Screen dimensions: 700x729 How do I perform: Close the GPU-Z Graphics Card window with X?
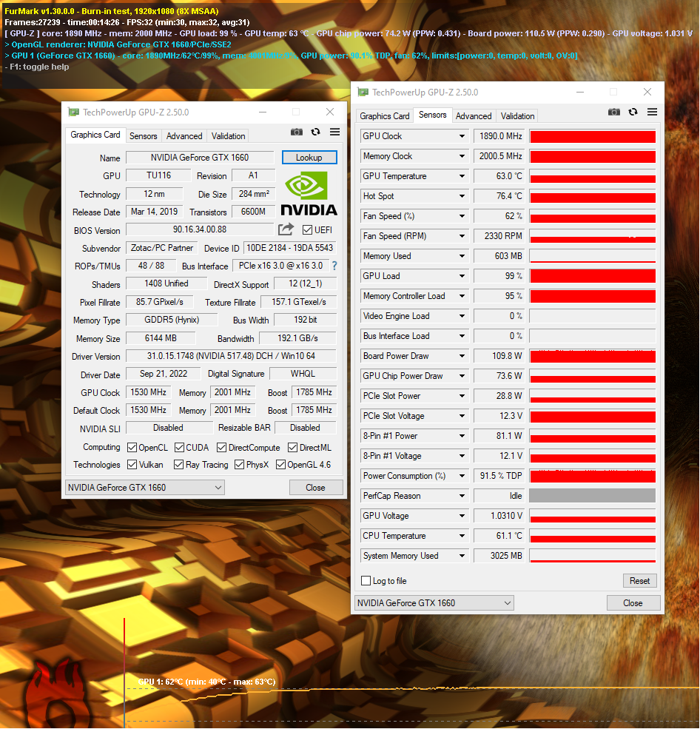coord(330,112)
